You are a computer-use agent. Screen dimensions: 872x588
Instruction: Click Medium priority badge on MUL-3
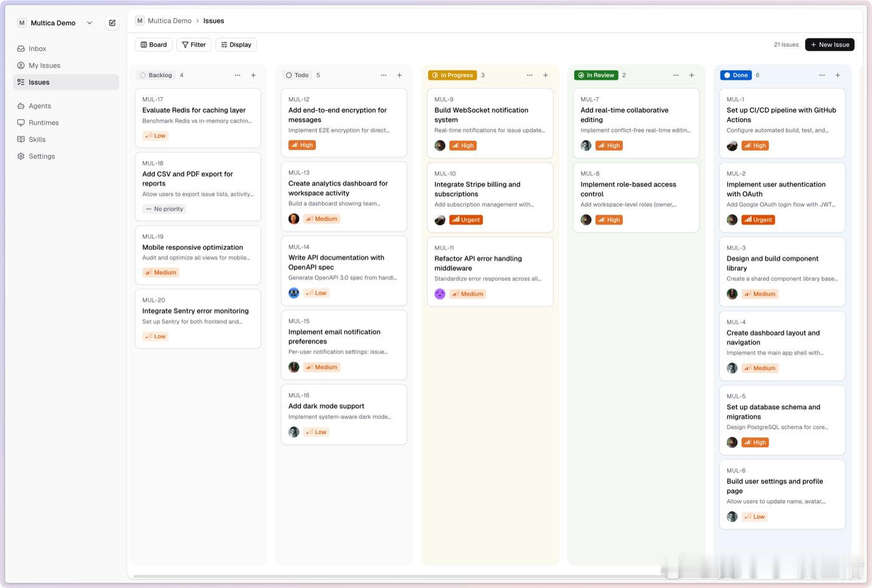pos(760,294)
